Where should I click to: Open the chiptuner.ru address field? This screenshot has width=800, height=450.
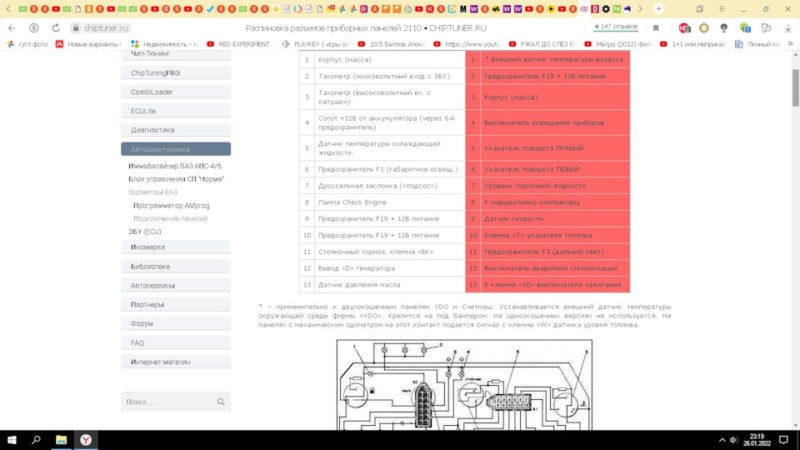point(106,28)
